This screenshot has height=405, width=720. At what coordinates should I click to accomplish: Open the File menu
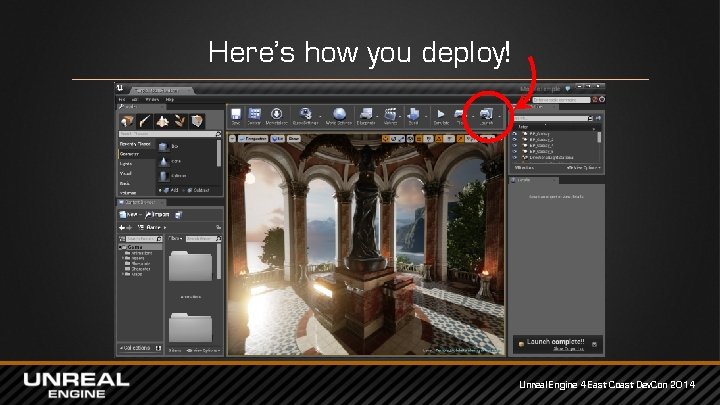[122, 99]
